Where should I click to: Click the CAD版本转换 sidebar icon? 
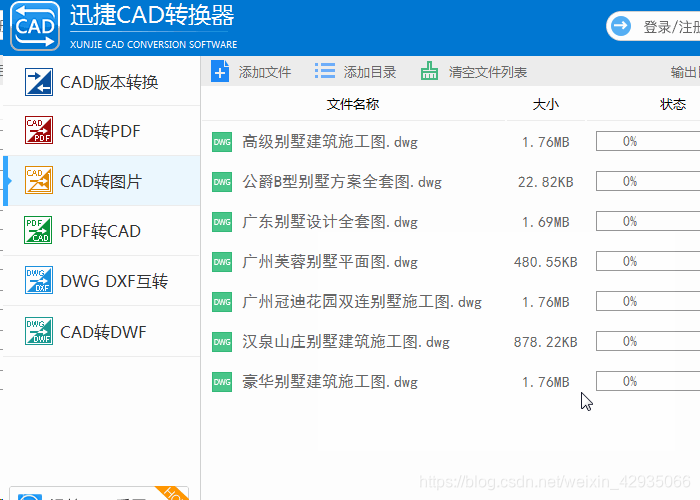(39, 82)
